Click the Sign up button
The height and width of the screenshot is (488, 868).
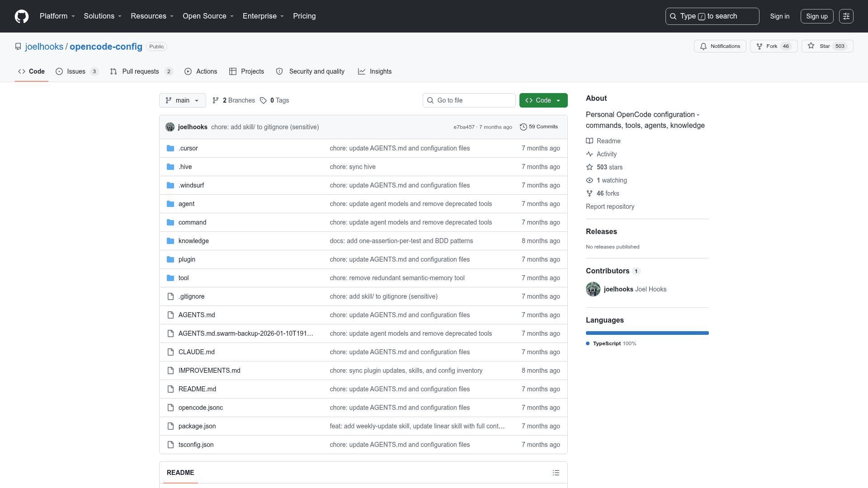coord(817,16)
